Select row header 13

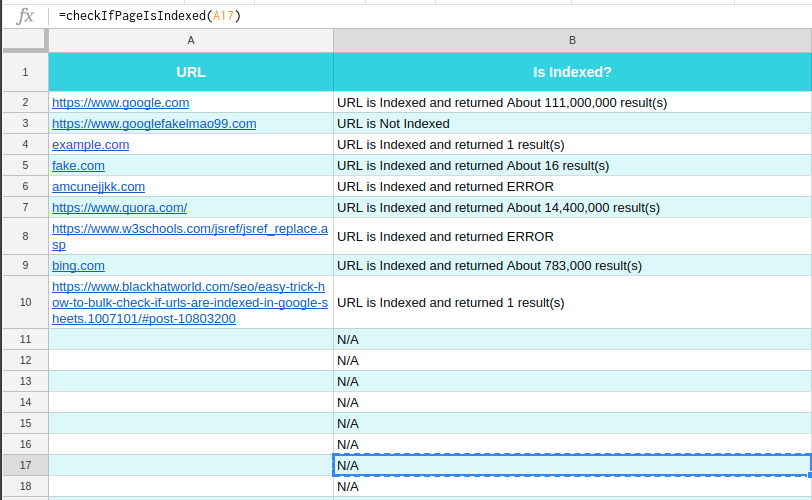click(x=25, y=381)
